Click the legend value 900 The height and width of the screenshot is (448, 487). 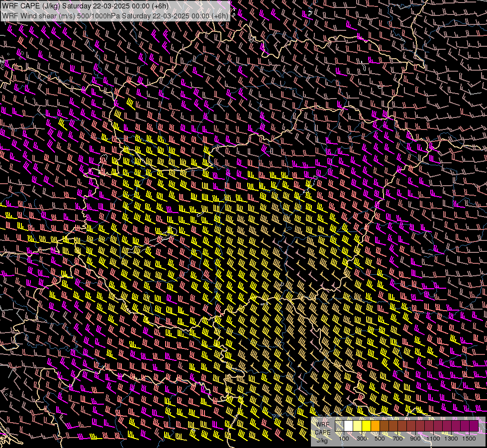pos(415,439)
